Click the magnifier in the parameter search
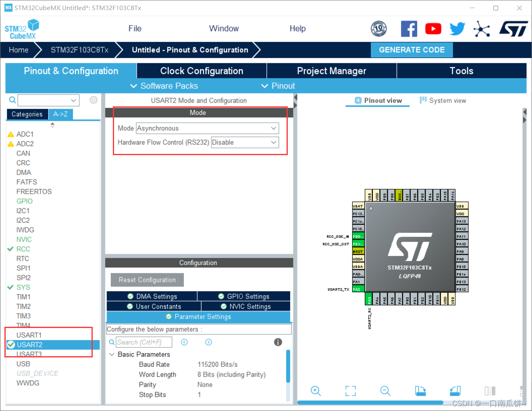This screenshot has height=411, width=532. (x=112, y=342)
